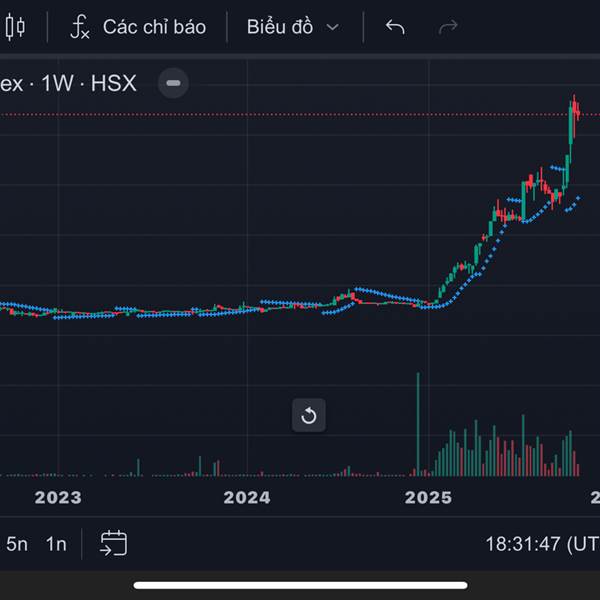Undo the last chart action
600x600 pixels.
(395, 27)
